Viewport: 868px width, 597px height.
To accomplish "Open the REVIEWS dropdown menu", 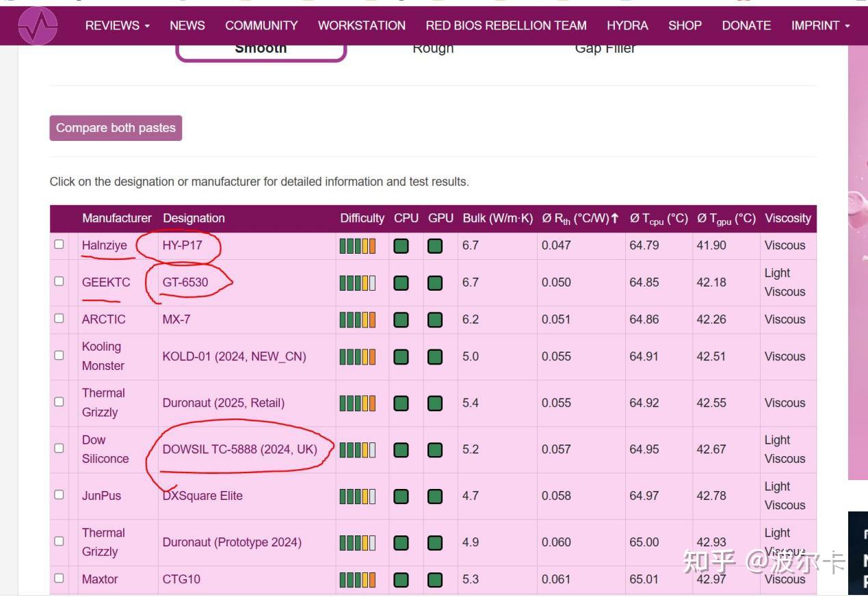I will pyautogui.click(x=117, y=25).
